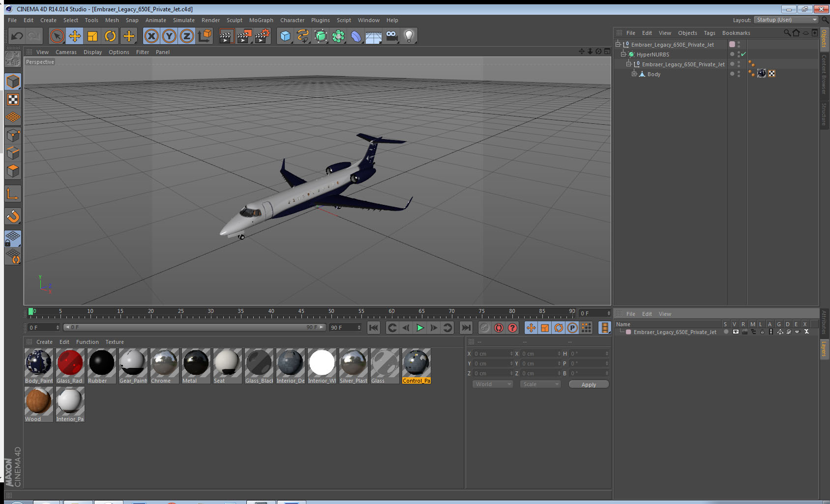The height and width of the screenshot is (504, 830).
Task: Expand the Body object
Action: [634, 74]
